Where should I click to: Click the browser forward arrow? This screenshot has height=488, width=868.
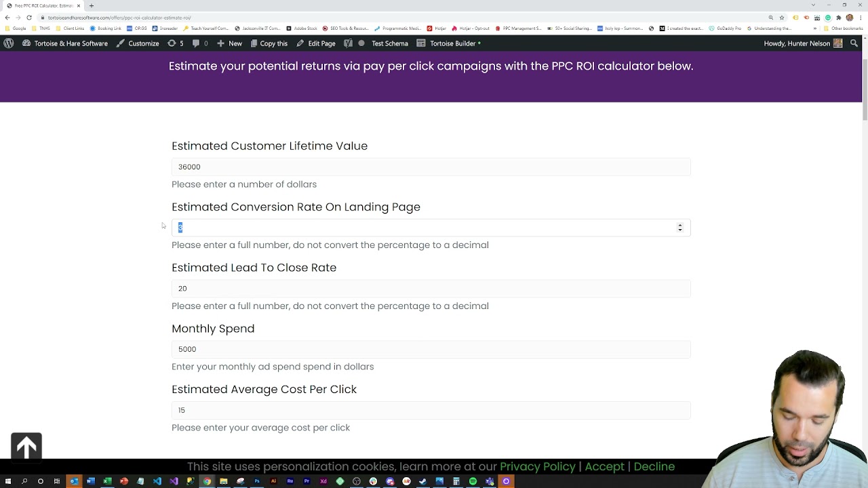point(18,18)
